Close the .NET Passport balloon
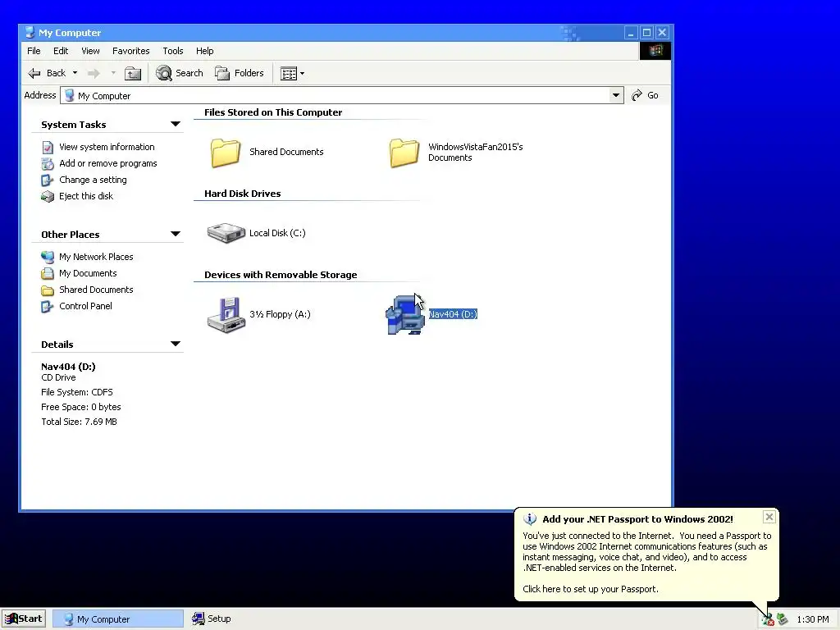This screenshot has height=630, width=840. (769, 517)
